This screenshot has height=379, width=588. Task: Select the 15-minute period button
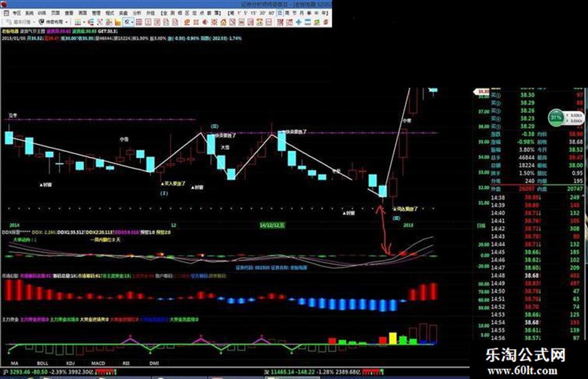(253, 13)
